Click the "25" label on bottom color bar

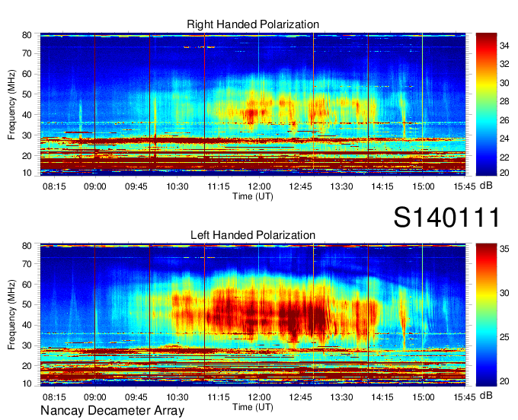504,337
